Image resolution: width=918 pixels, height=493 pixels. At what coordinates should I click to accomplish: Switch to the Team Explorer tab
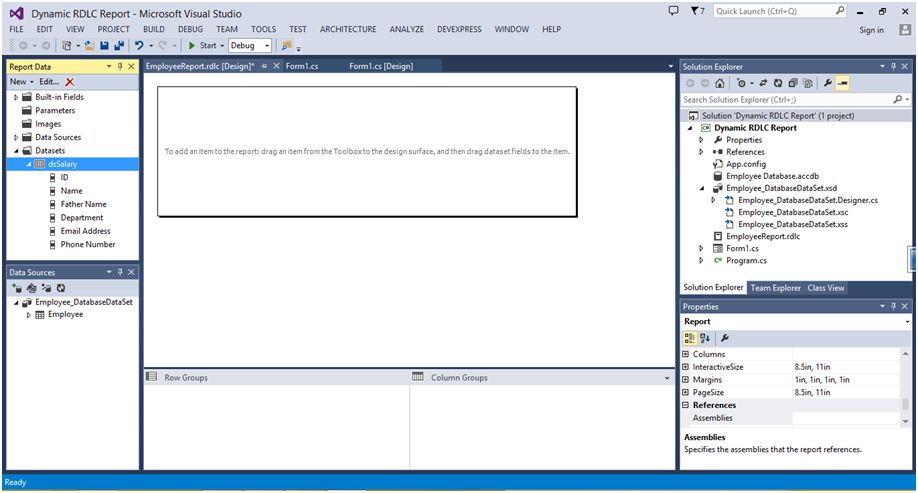coord(776,288)
